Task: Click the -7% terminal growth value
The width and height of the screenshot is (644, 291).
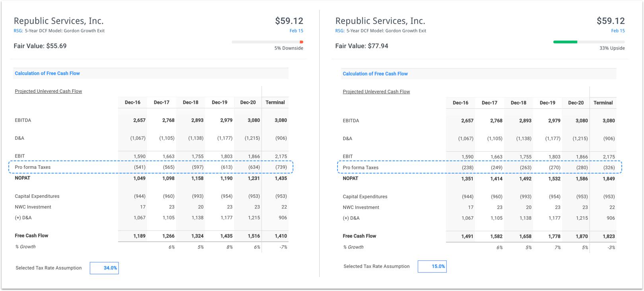Action: point(283,247)
